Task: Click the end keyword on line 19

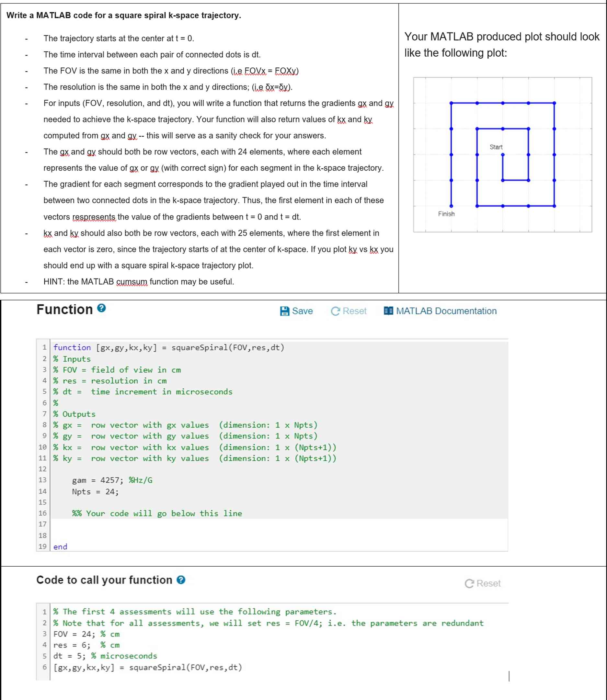Action: pyautogui.click(x=61, y=546)
